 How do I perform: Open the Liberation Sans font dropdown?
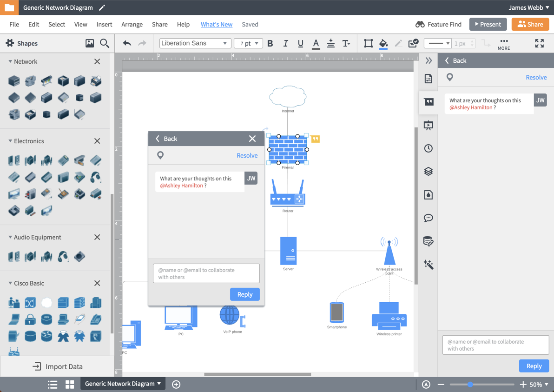click(195, 43)
